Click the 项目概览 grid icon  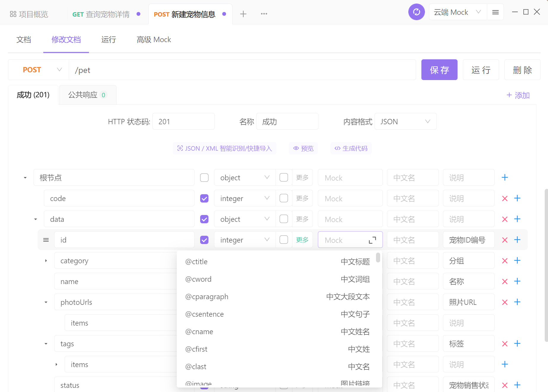[x=13, y=14]
